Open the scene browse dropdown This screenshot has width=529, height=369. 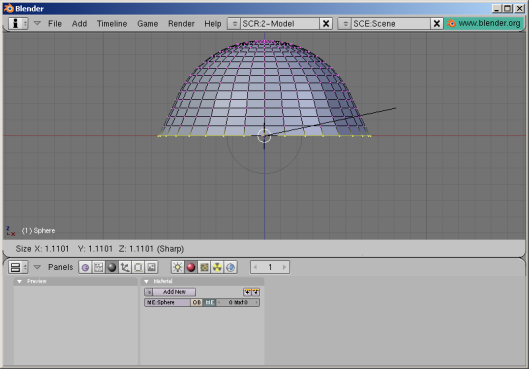point(344,24)
